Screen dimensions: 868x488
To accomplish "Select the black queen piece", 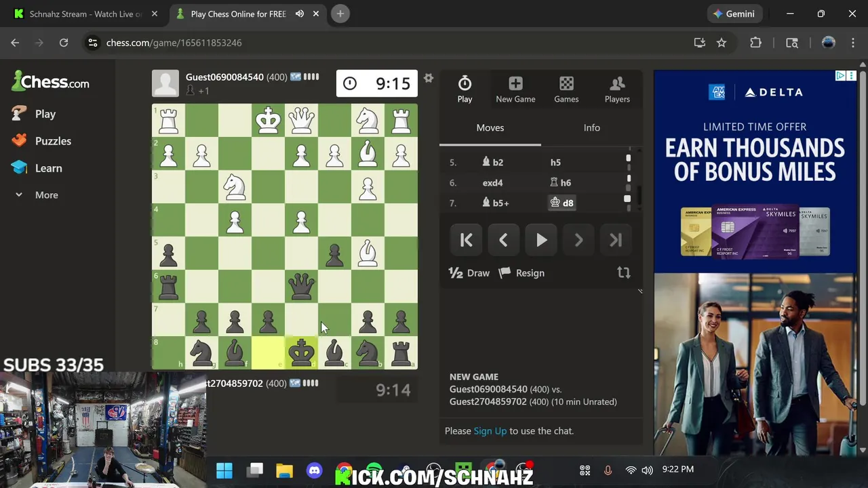I will tap(302, 287).
